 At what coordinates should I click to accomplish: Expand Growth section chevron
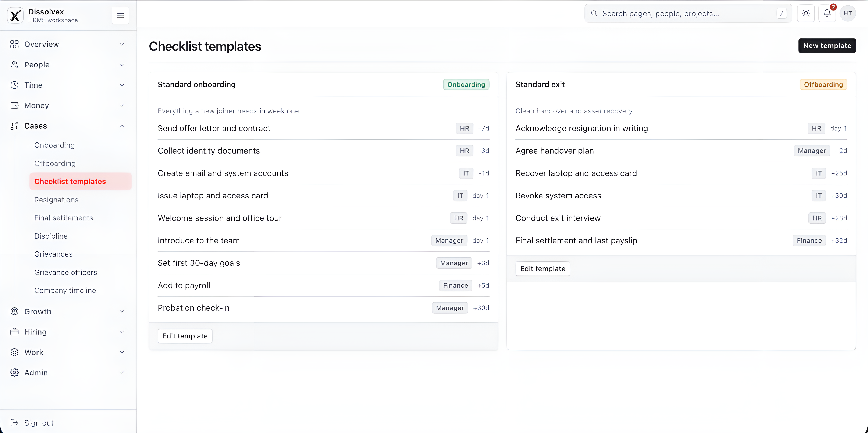122,311
